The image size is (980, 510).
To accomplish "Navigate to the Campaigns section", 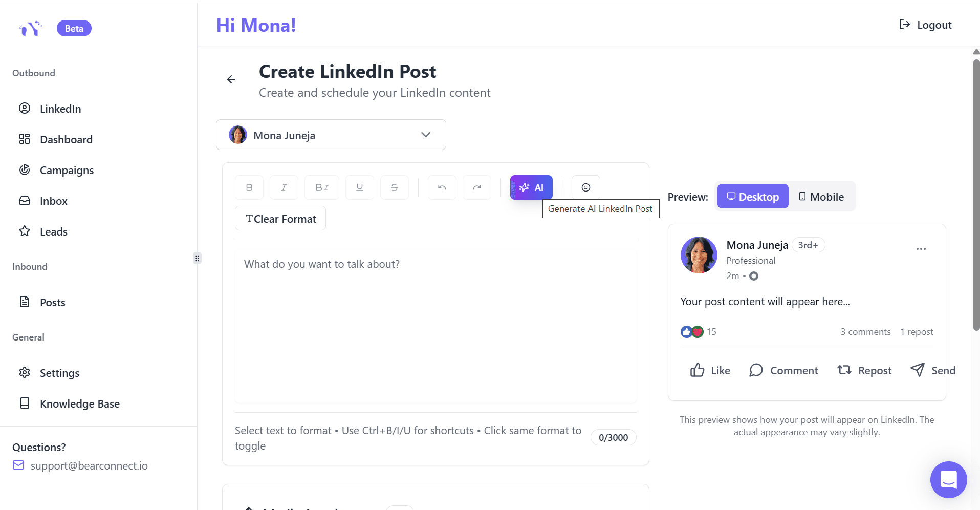I will 67,170.
